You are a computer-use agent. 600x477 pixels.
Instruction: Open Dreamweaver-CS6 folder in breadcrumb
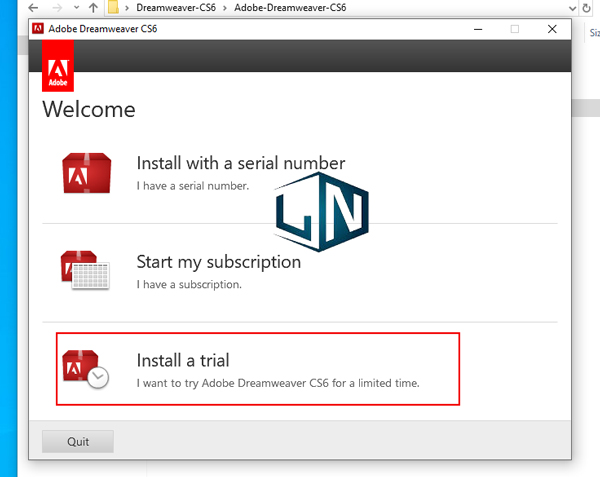pos(176,8)
